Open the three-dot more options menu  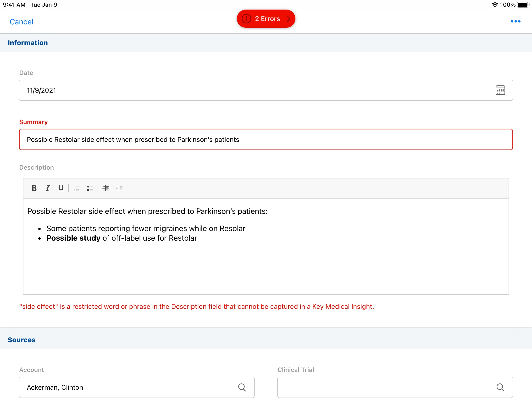515,21
